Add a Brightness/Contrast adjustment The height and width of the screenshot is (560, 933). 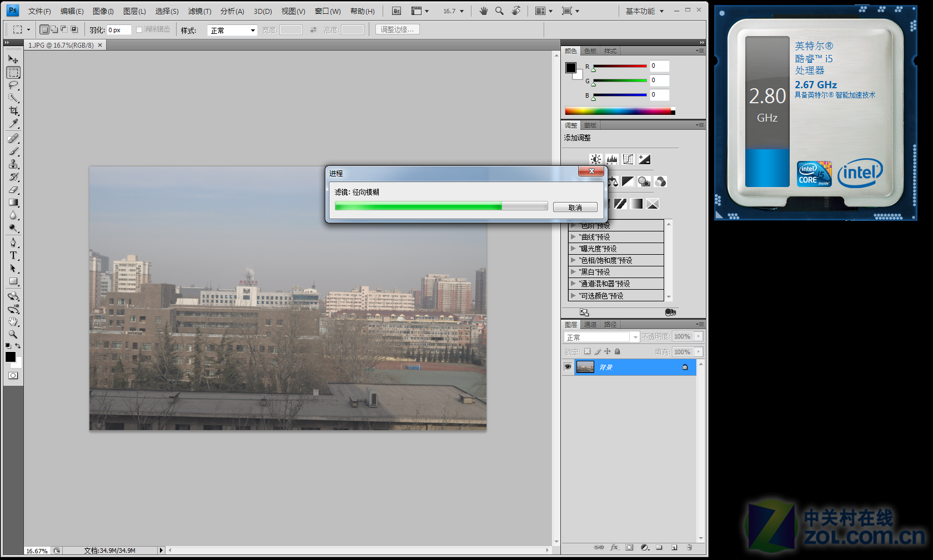click(x=596, y=159)
